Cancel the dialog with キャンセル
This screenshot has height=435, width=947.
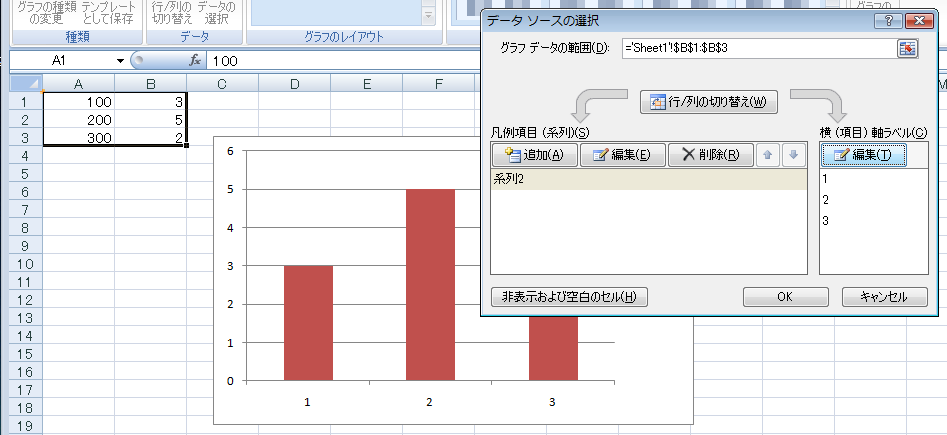pos(883,297)
